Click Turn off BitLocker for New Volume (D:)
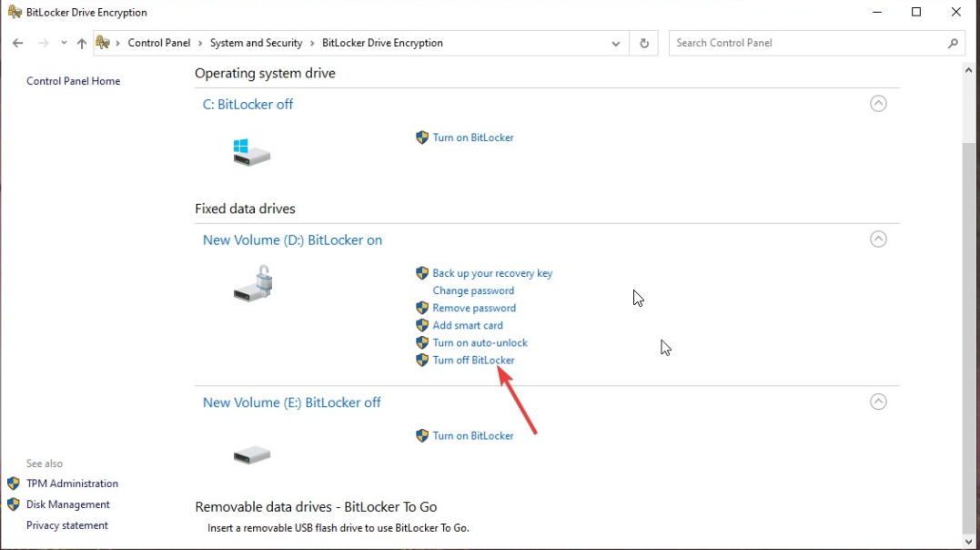This screenshot has height=550, width=980. [473, 360]
